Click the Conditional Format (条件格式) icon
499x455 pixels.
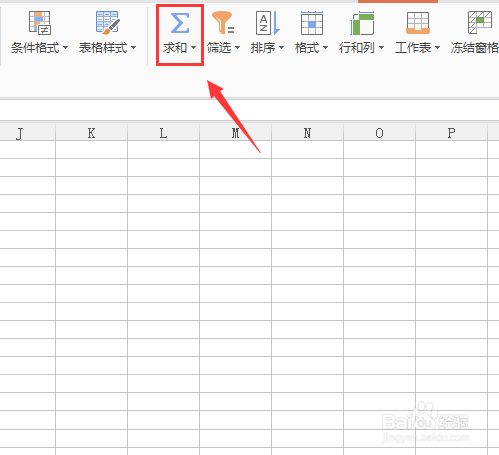click(x=40, y=23)
